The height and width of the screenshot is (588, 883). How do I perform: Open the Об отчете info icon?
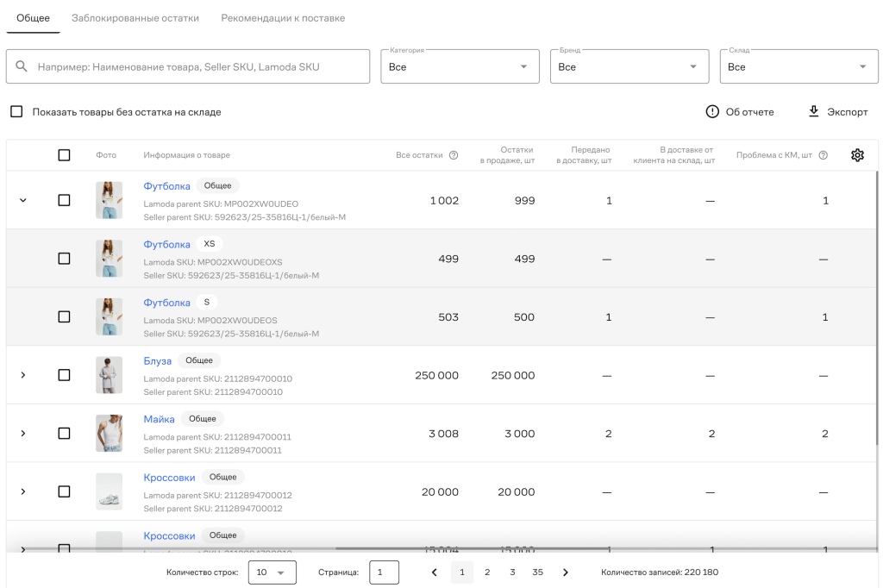pos(712,111)
